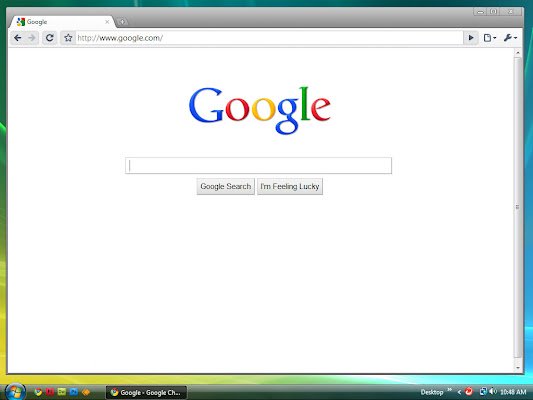Screen dimensions: 533x400
Task: Open the page control menu
Action: pyautogui.click(x=490, y=38)
